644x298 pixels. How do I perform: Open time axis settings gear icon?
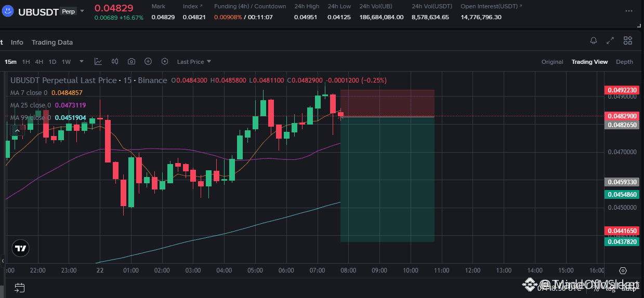coord(623,270)
